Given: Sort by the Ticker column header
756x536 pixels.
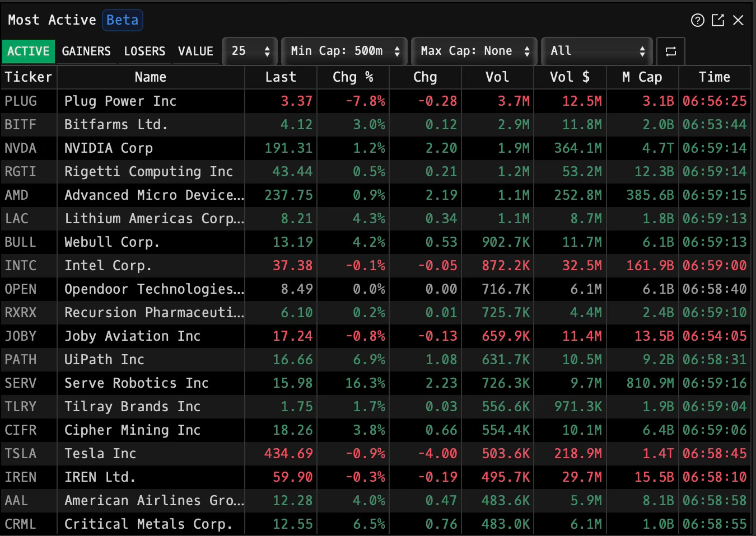Looking at the screenshot, I should click(29, 77).
